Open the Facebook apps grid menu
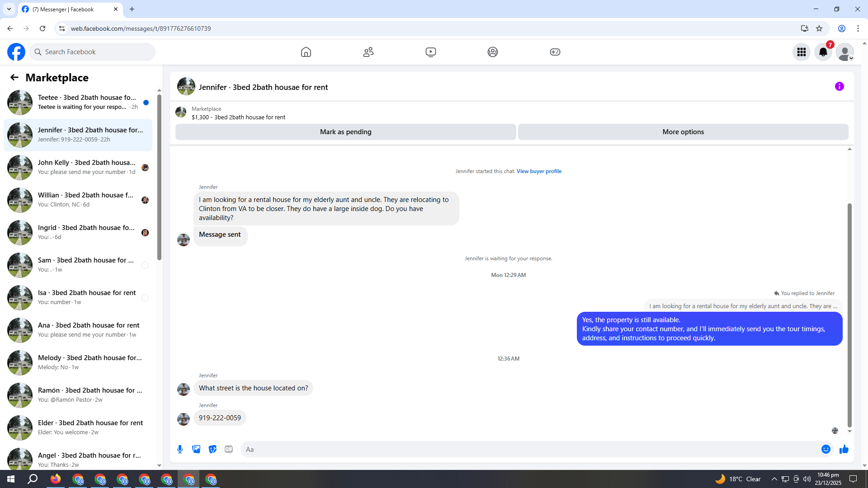 coord(801,52)
